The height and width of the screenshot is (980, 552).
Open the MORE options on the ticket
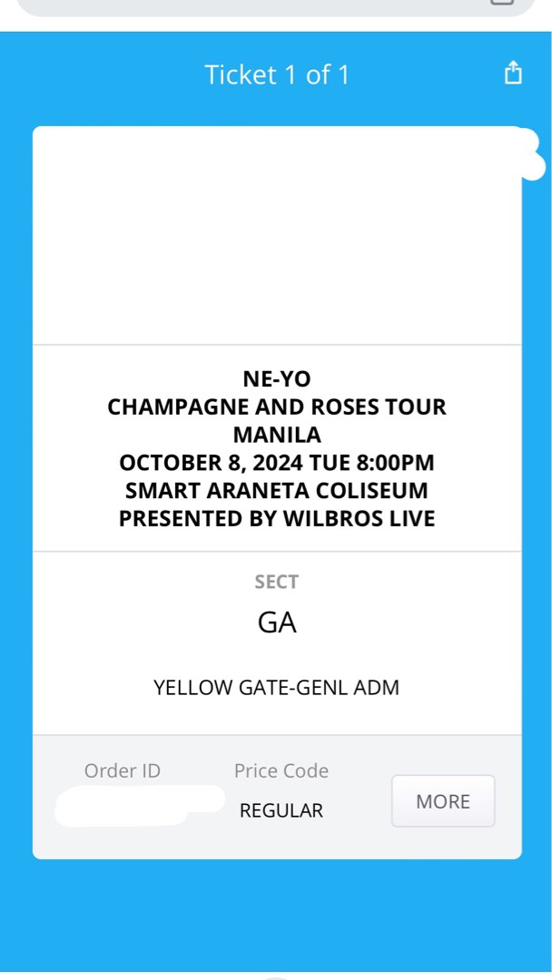(442, 801)
